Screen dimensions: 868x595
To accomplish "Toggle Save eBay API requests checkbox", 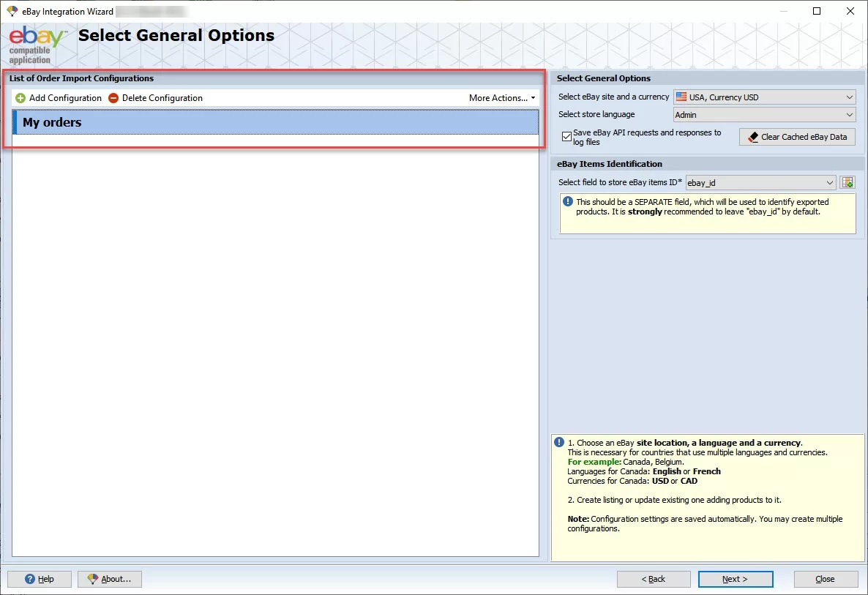I will 567,137.
